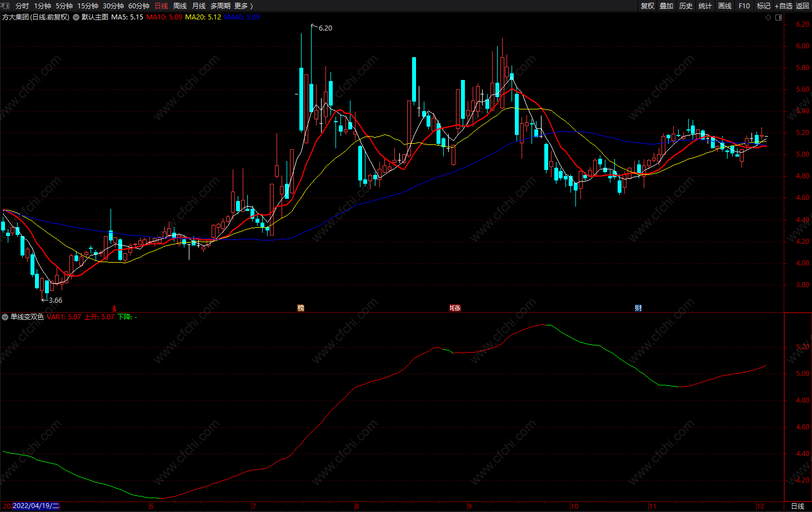Viewport: 812px width, 512px height.
Task: Click the 均涨 event marker below chart
Action: (455, 308)
